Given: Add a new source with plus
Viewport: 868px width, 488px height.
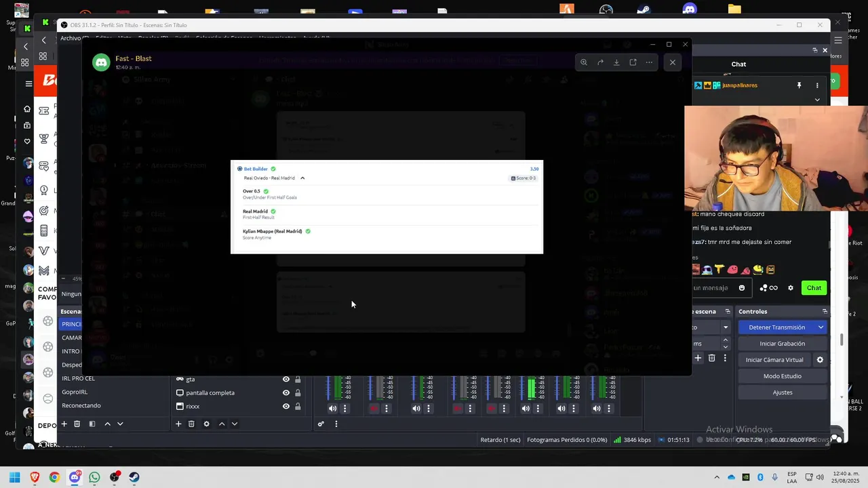Looking at the screenshot, I should [178, 424].
